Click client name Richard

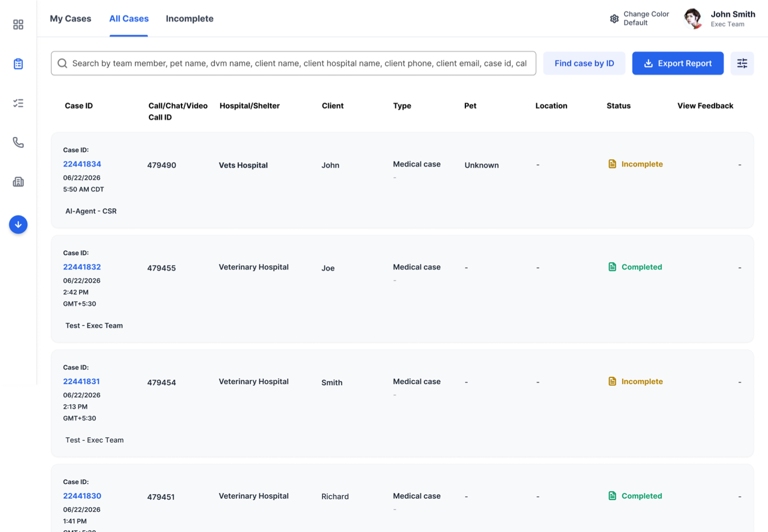(x=335, y=496)
